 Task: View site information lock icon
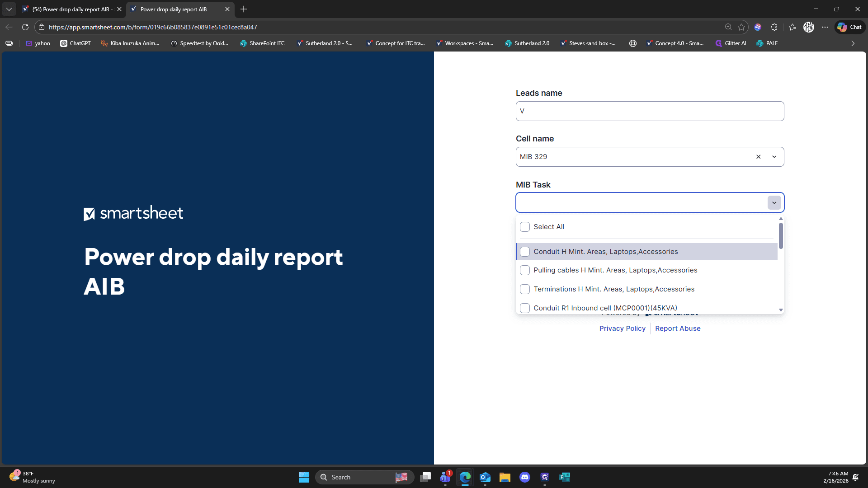42,27
